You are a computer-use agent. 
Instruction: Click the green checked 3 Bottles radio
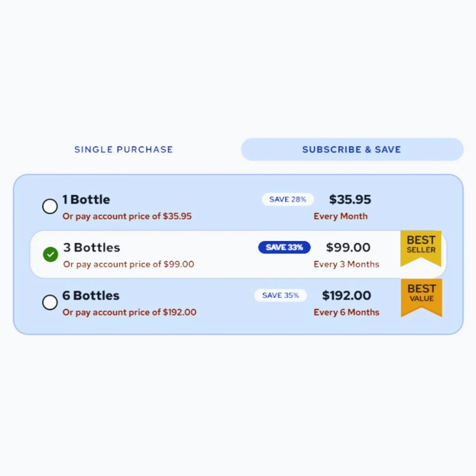coord(50,254)
